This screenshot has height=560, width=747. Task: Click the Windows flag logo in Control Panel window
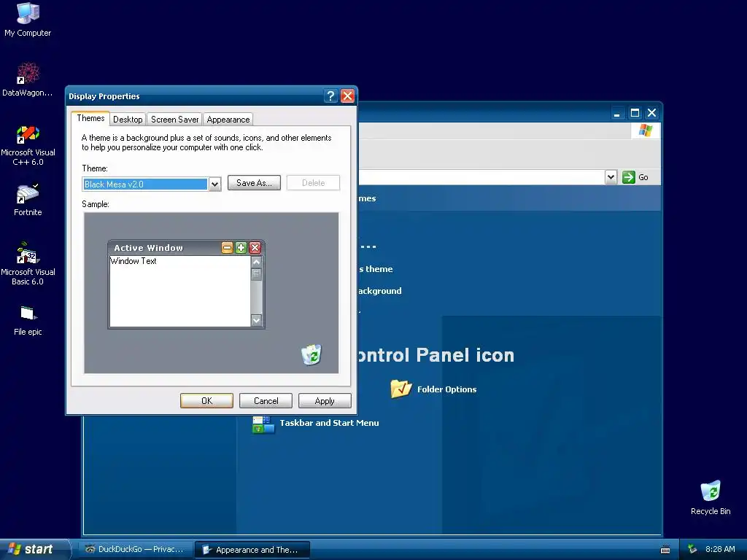coord(646,131)
